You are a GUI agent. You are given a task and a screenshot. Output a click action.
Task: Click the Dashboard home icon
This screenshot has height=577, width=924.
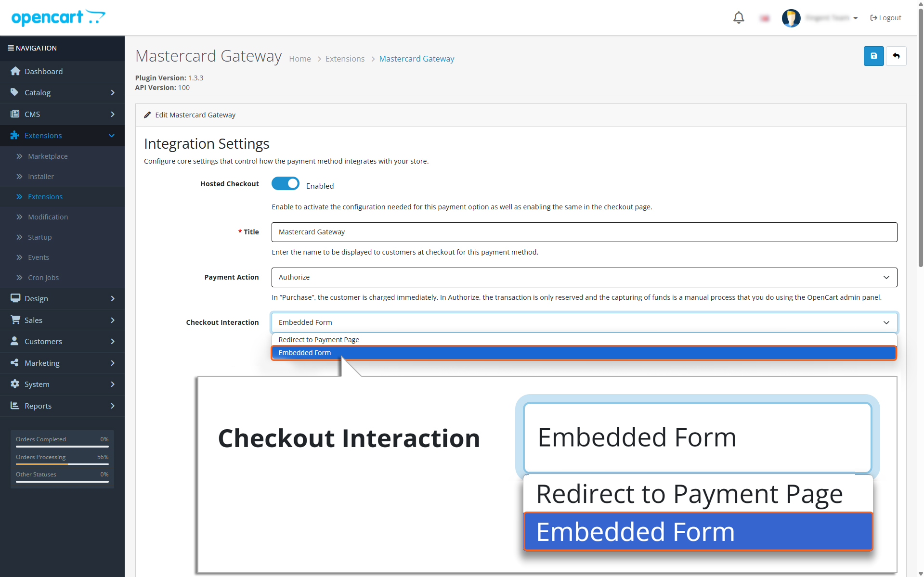[15, 71]
